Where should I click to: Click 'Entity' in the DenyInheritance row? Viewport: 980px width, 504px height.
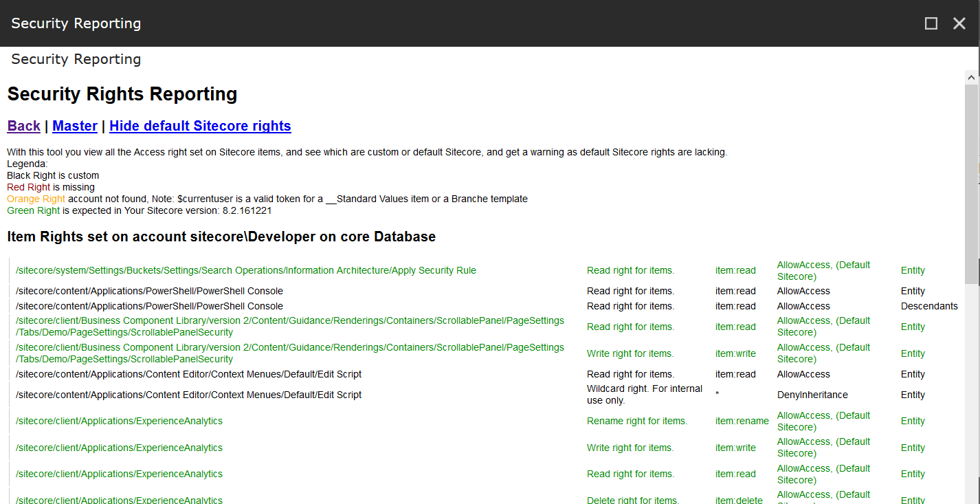pyautogui.click(x=913, y=395)
